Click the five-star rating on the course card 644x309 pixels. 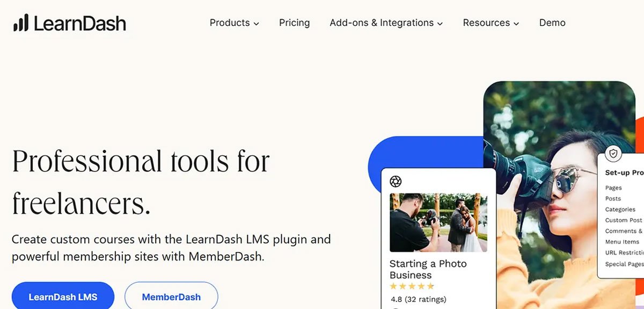coord(412,286)
